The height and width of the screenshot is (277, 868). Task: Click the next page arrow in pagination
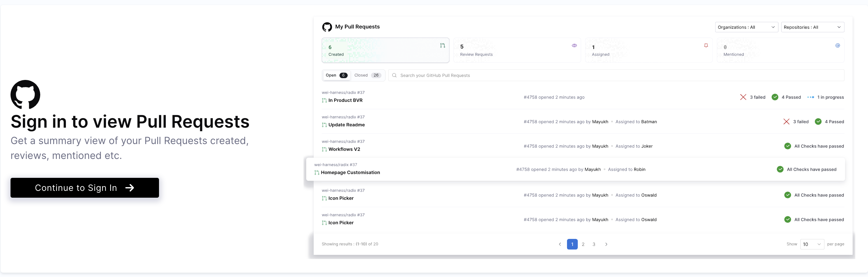(x=606, y=244)
